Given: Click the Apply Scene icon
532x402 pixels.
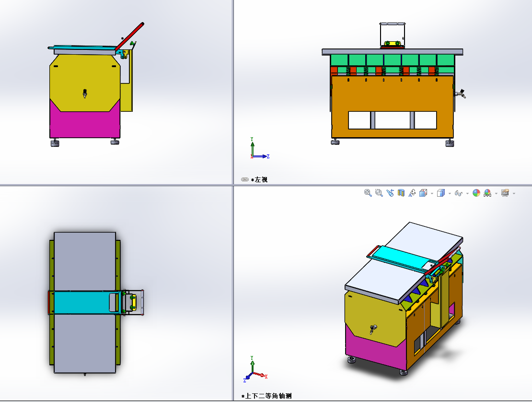Looking at the screenshot, I should (487, 193).
